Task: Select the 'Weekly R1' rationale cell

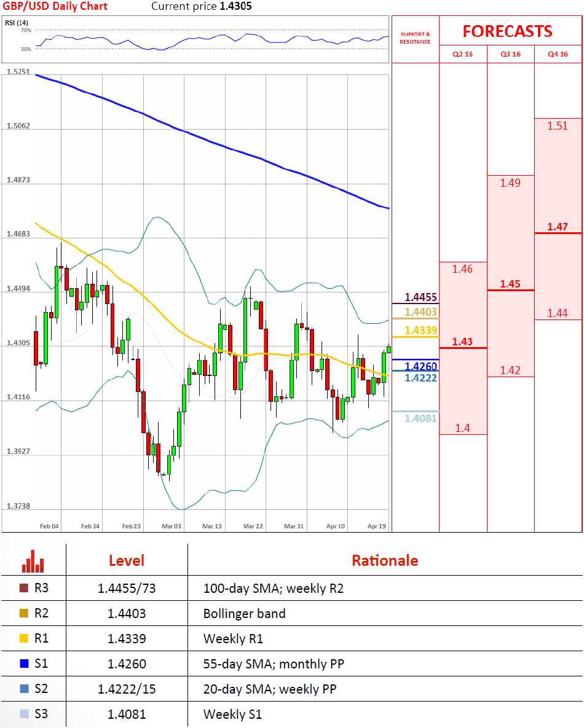Action: click(233, 638)
